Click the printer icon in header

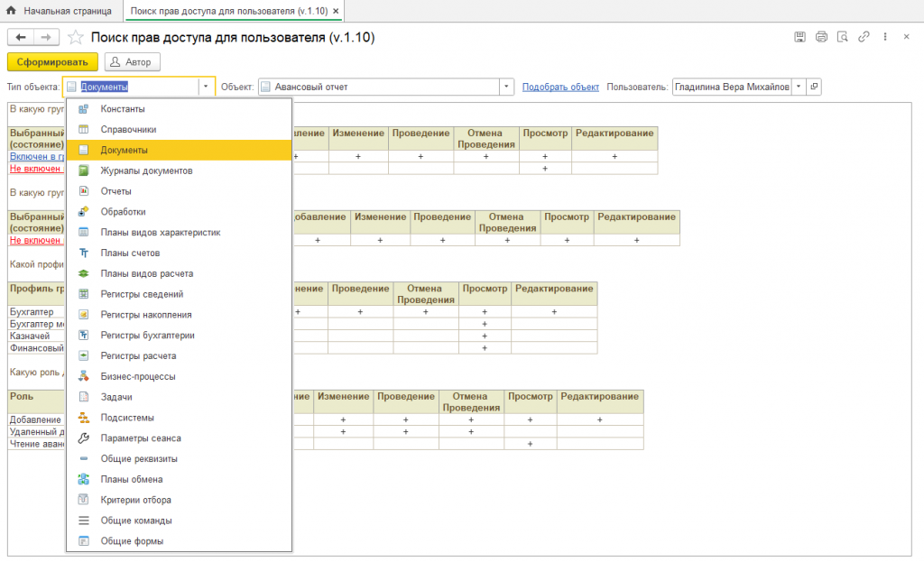point(821,36)
